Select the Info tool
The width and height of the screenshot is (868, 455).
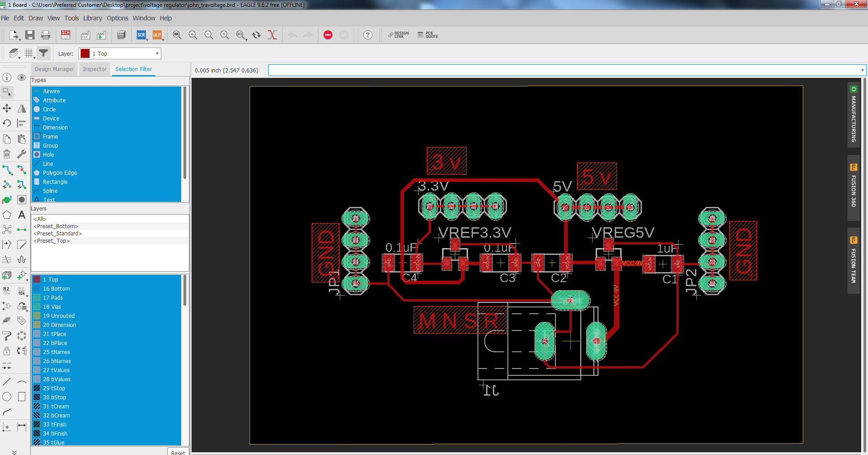7,77
